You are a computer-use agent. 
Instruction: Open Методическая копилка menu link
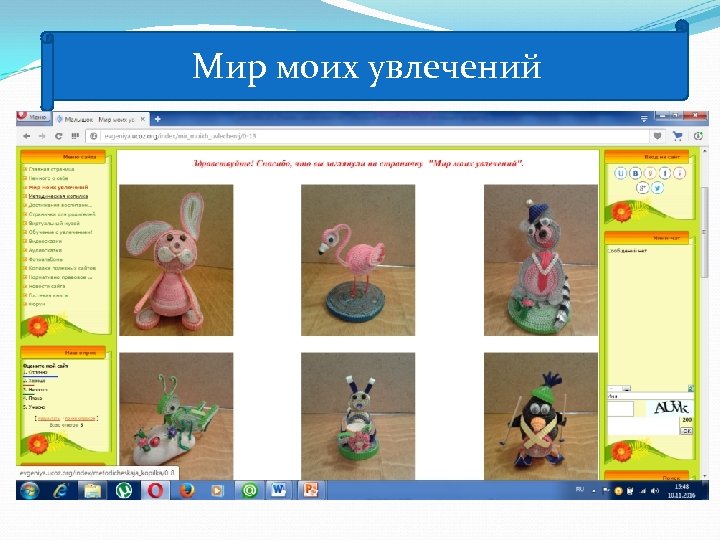[58, 196]
